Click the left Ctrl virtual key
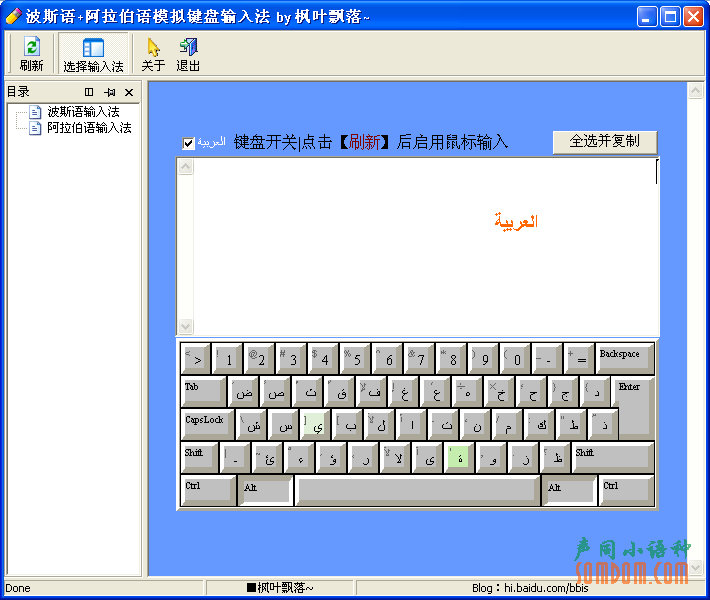710x600 pixels. (208, 490)
